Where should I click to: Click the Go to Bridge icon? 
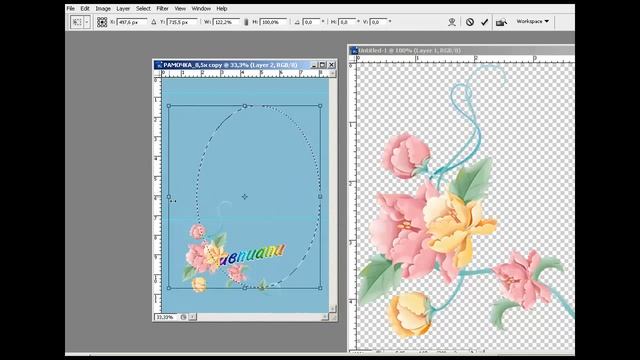click(x=501, y=22)
